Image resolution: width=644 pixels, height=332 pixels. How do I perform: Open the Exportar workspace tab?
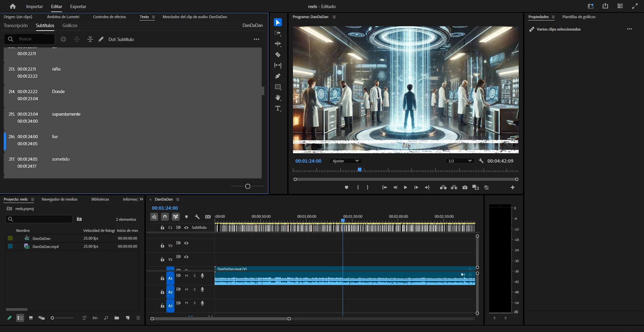pyautogui.click(x=78, y=6)
